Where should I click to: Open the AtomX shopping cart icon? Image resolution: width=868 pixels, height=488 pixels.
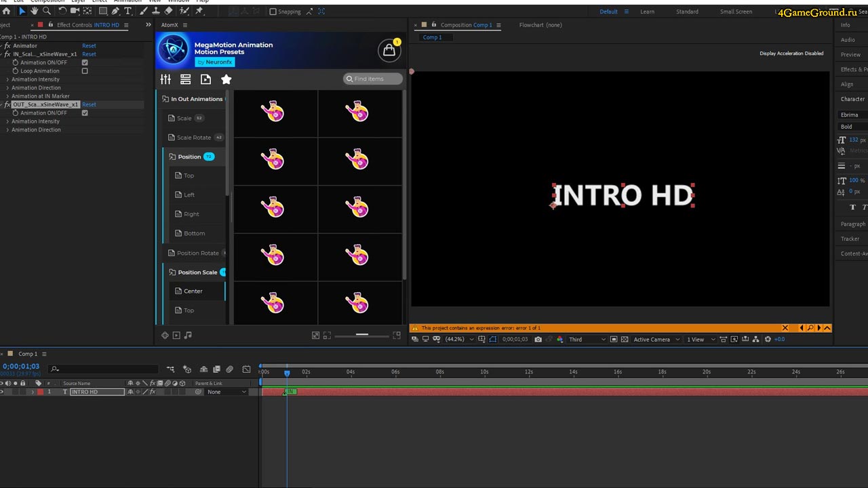(x=389, y=50)
